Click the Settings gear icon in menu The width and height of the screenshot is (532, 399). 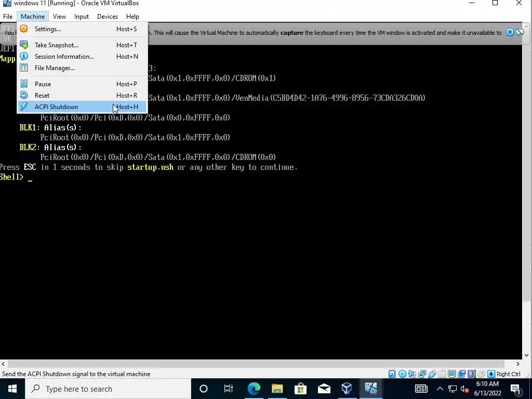coord(24,29)
